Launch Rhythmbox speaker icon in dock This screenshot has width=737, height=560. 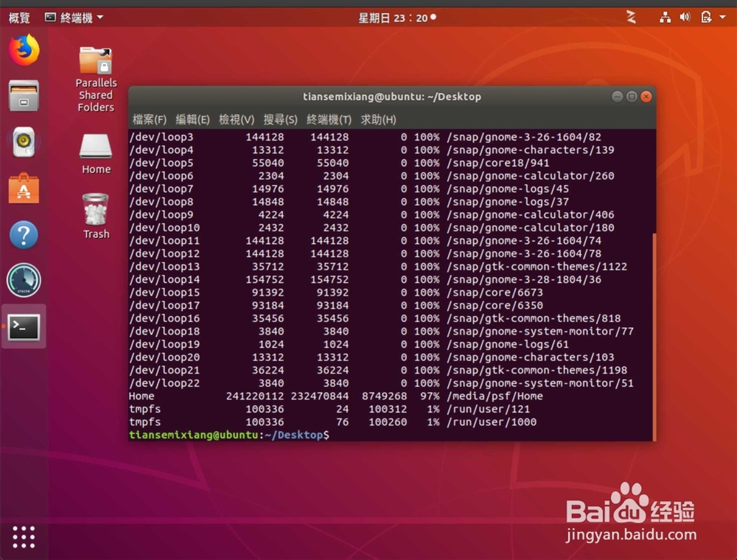click(24, 142)
